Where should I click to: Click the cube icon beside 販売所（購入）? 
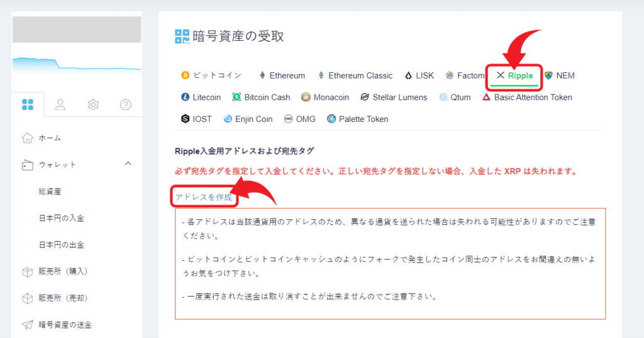click(28, 271)
